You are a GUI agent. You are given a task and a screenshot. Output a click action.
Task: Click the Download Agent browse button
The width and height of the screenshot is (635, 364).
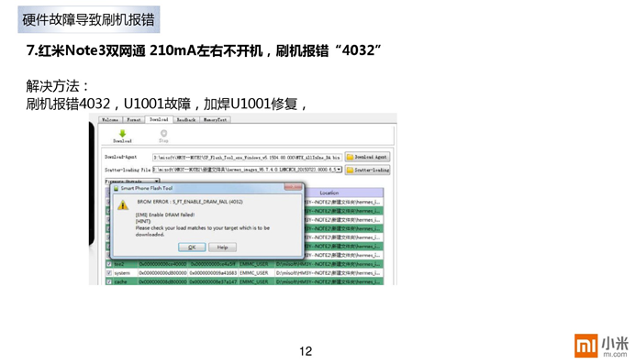coord(367,157)
